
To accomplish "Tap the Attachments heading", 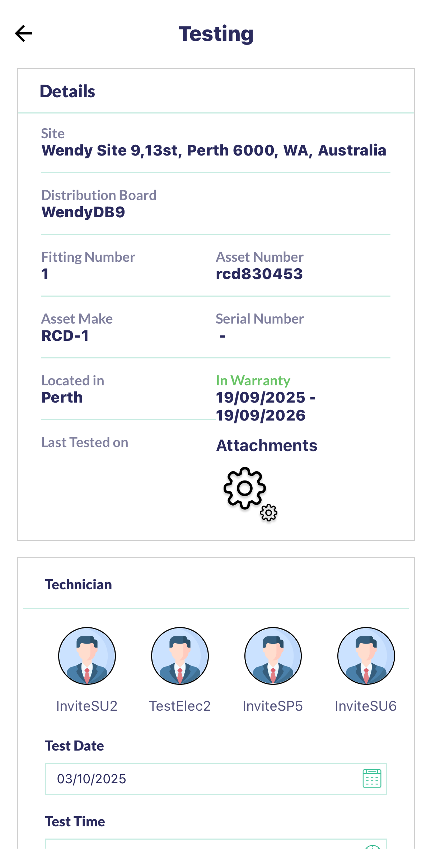I will (267, 446).
